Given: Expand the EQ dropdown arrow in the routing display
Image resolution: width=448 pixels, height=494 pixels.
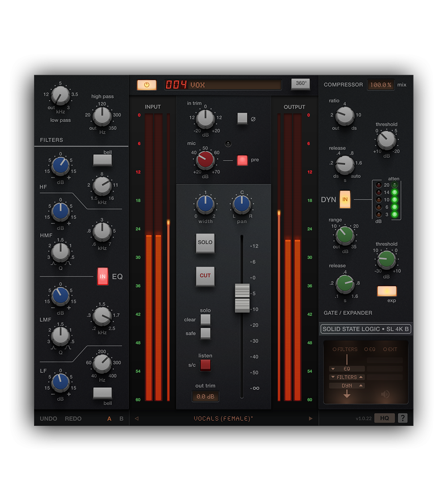Looking at the screenshot, I should (333, 369).
